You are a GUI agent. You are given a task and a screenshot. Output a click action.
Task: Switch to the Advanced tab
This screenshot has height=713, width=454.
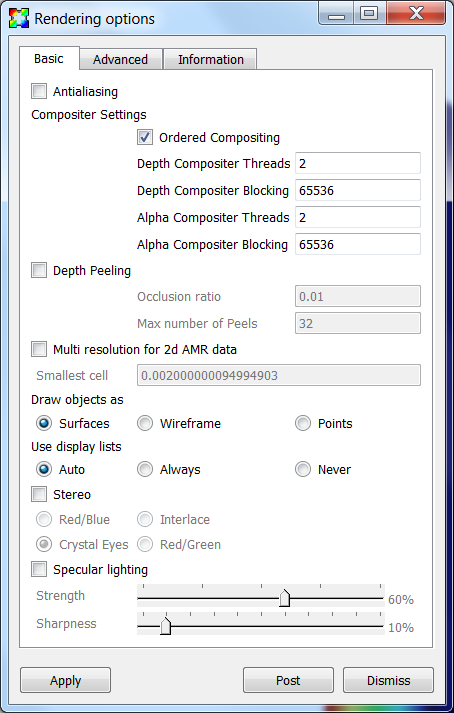pyautogui.click(x=121, y=60)
